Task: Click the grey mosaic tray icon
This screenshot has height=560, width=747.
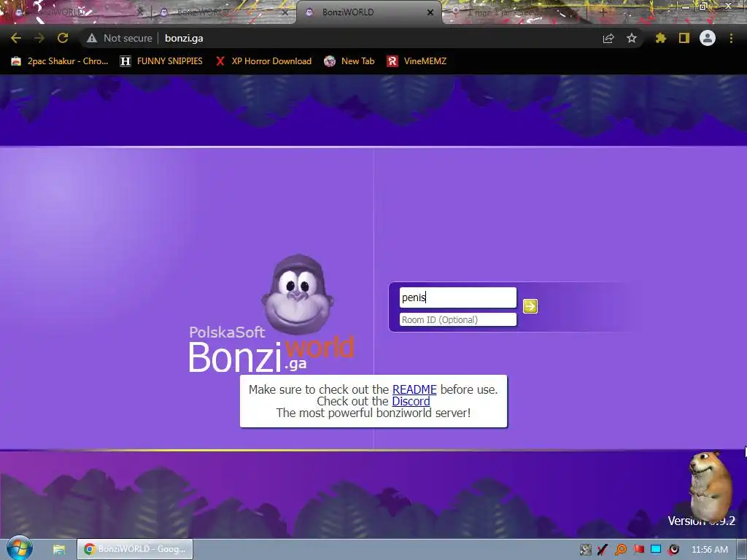Action: point(586,550)
